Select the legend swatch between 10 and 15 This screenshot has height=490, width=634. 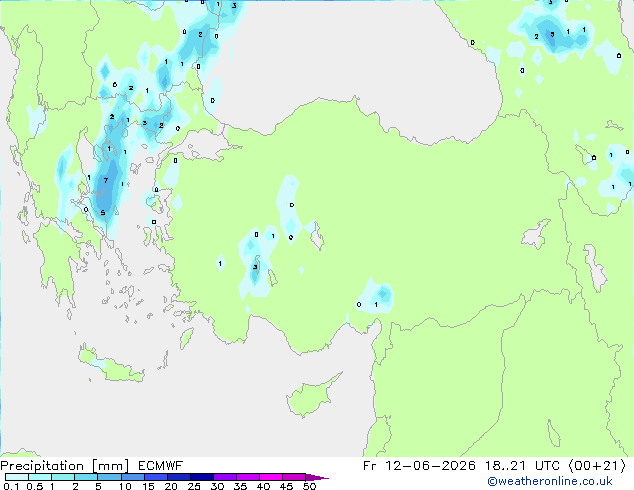point(133,477)
